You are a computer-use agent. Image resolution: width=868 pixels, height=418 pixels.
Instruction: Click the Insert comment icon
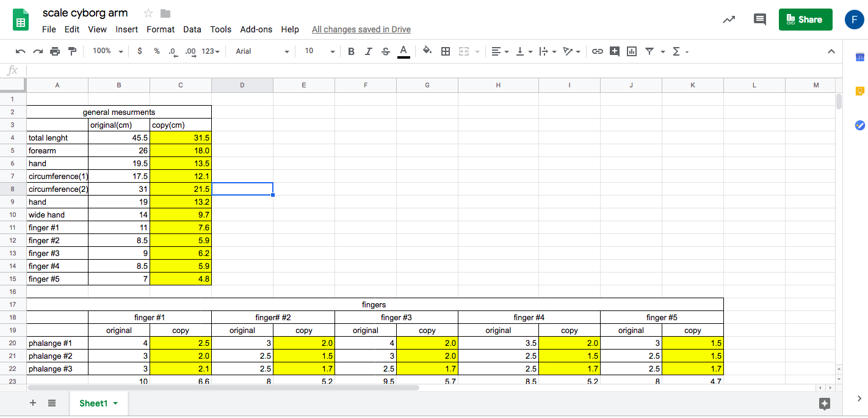tap(615, 51)
